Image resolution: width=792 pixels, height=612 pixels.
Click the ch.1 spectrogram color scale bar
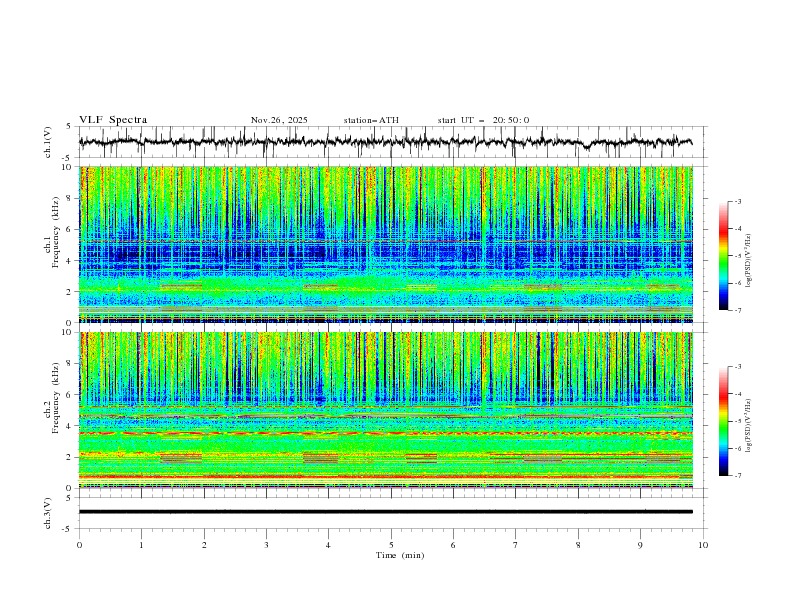point(724,255)
